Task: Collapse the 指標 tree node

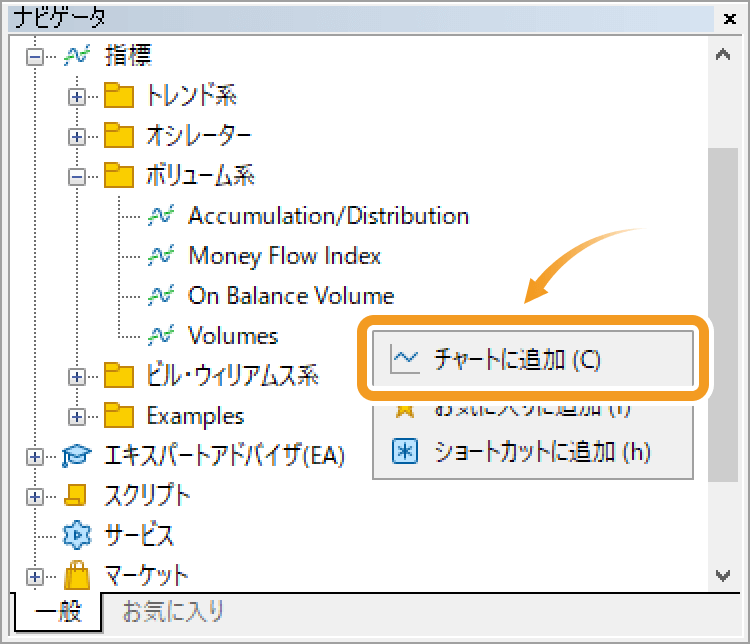Action: click(x=35, y=57)
